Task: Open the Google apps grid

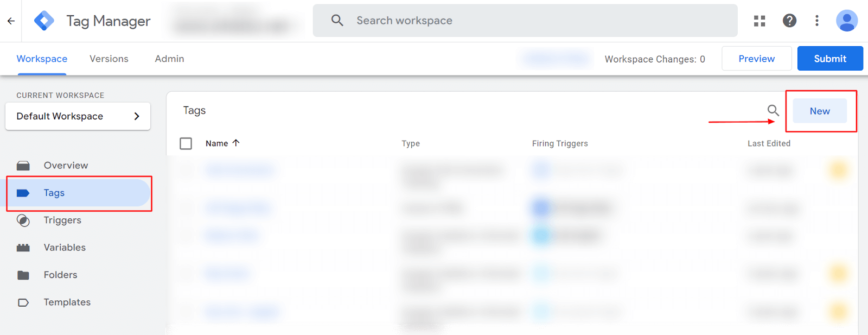Action: point(759,21)
